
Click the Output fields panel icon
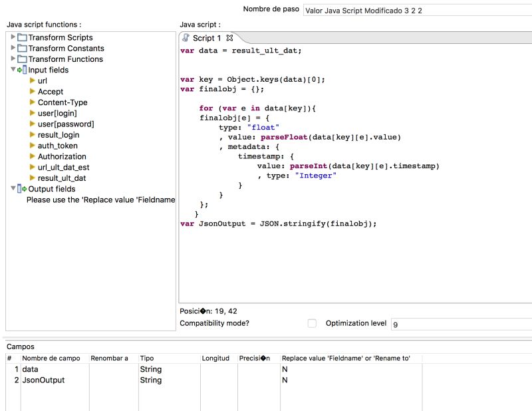point(22,188)
